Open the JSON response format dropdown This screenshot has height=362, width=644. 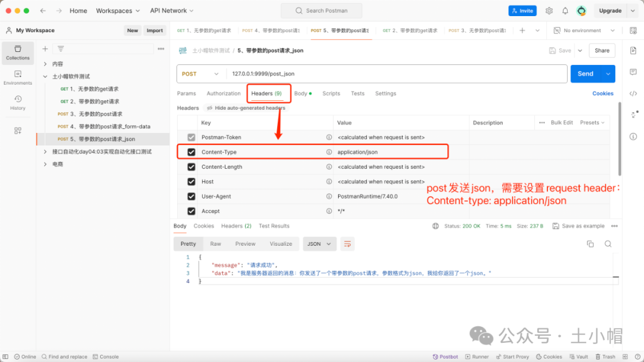320,244
